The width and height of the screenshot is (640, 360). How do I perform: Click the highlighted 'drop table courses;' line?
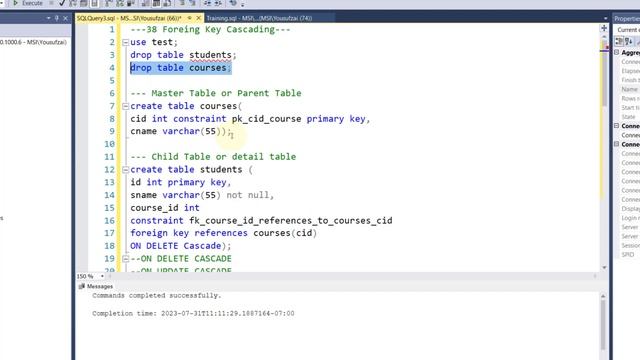pyautogui.click(x=181, y=68)
